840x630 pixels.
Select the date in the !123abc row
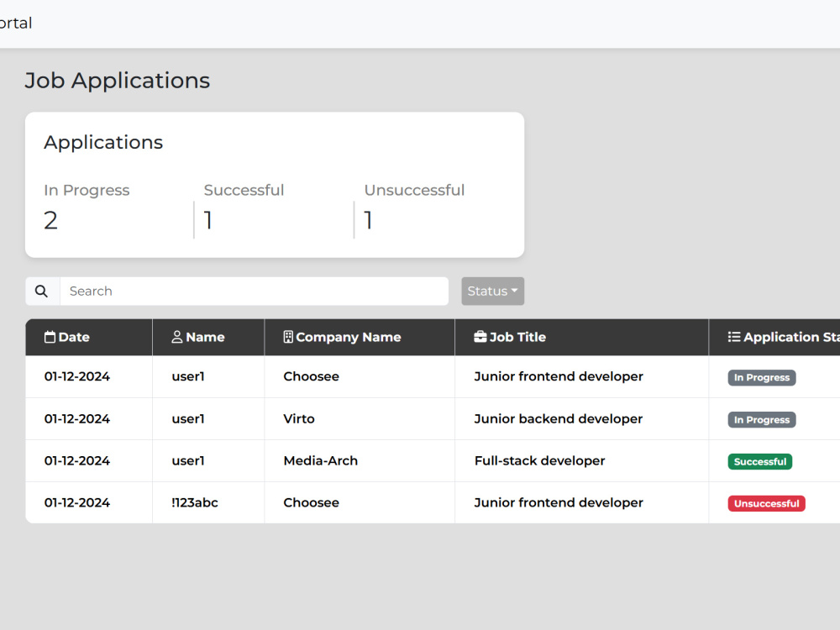[x=77, y=502]
